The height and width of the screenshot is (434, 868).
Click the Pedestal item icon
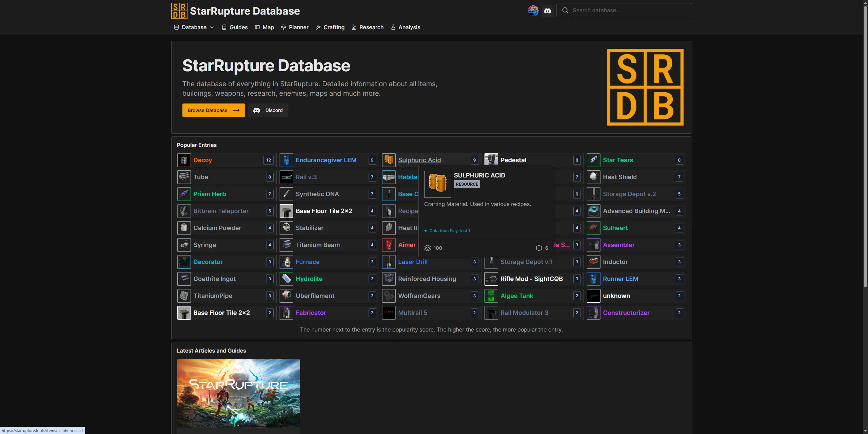click(x=491, y=159)
